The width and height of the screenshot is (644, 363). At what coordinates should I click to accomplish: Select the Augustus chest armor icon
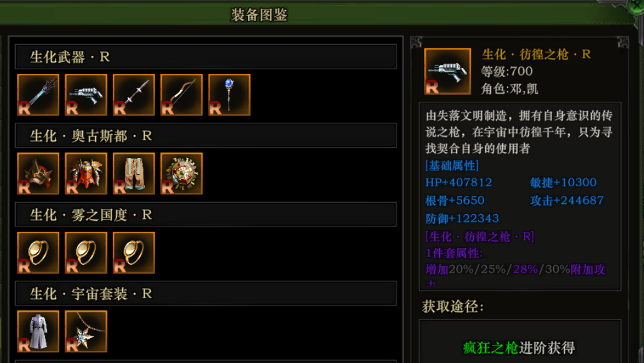point(86,174)
